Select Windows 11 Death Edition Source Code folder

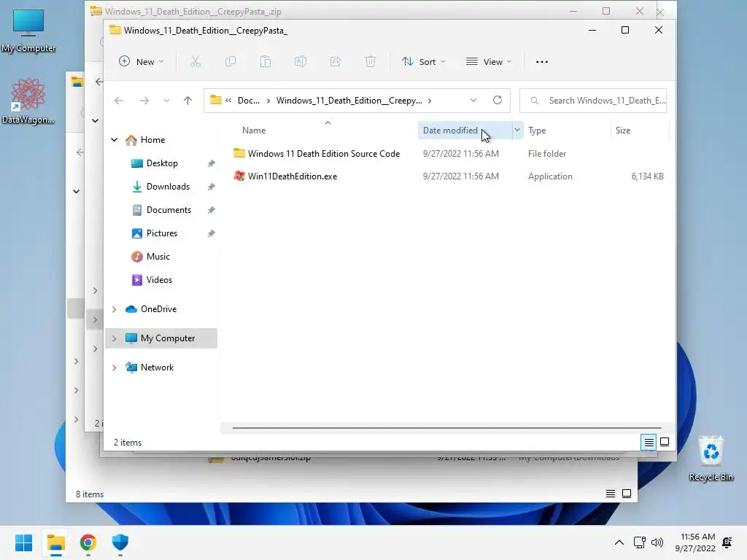323,154
